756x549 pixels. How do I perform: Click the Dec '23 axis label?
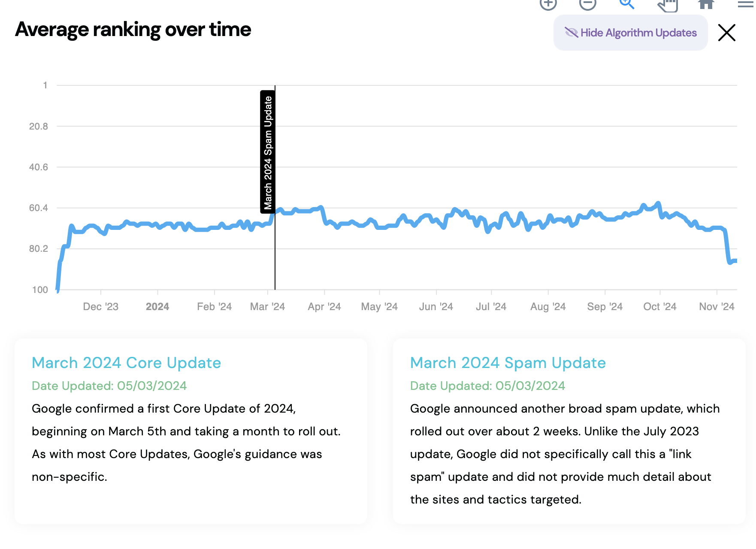(100, 307)
